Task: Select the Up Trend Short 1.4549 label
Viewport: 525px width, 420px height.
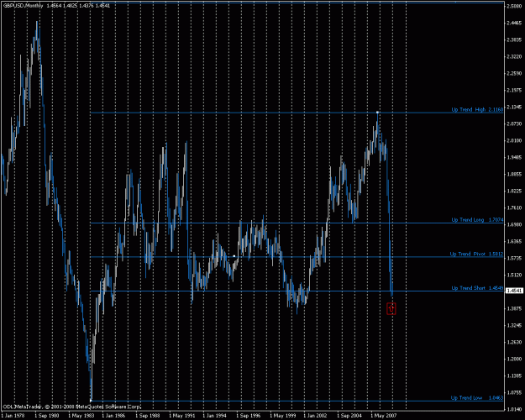Action: tap(477, 288)
